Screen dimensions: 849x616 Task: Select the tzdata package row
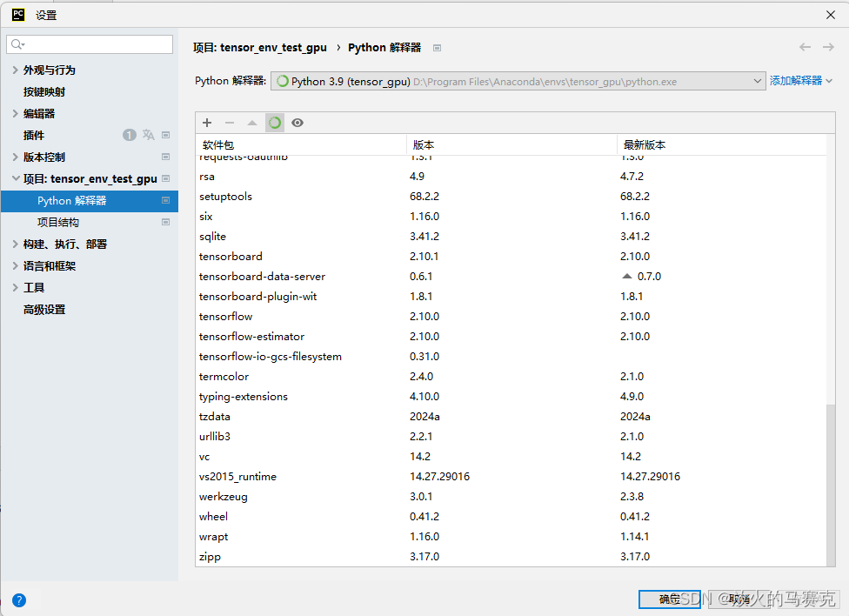pyautogui.click(x=511, y=417)
